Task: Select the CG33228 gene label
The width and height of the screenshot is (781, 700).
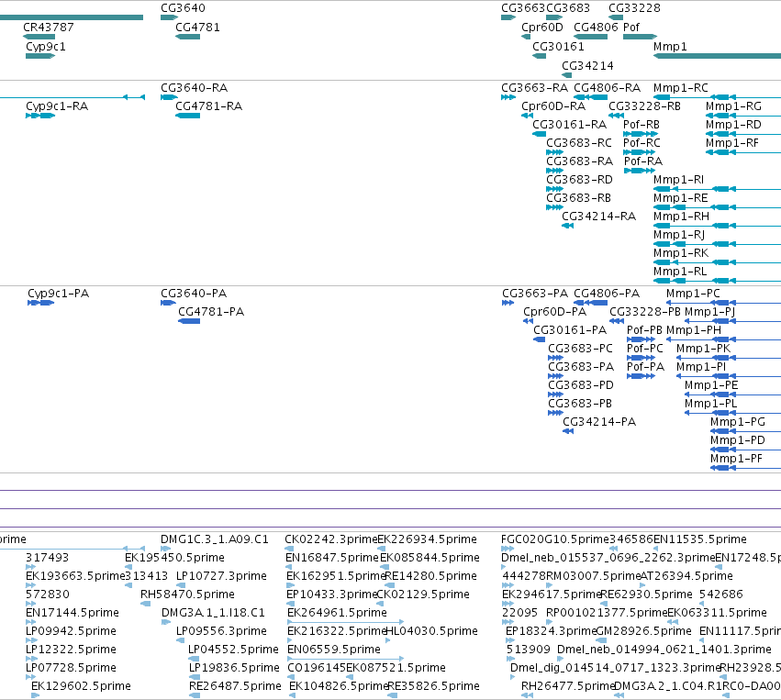Action: coord(634,8)
